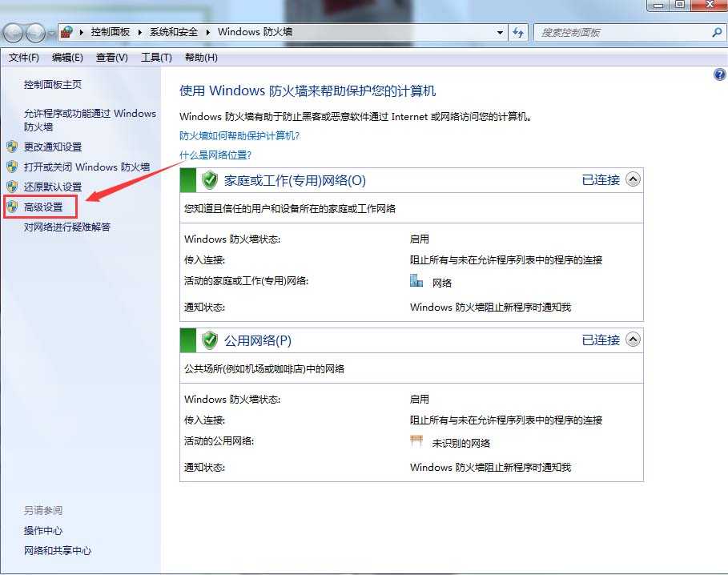The height and width of the screenshot is (575, 728).
Task: Click the refresh icon in the address bar
Action: coord(518,32)
